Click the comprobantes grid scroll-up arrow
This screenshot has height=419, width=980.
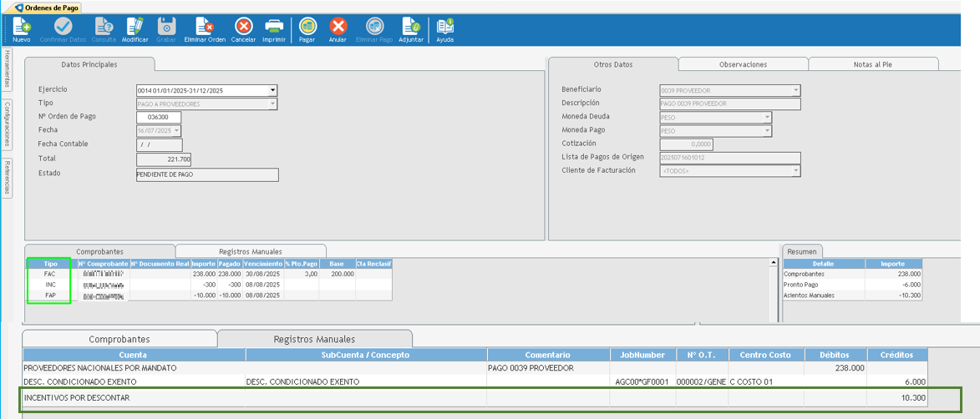coord(772,263)
